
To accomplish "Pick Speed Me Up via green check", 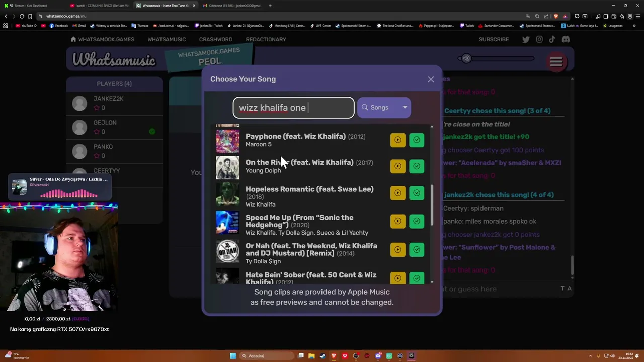I will 417,221.
